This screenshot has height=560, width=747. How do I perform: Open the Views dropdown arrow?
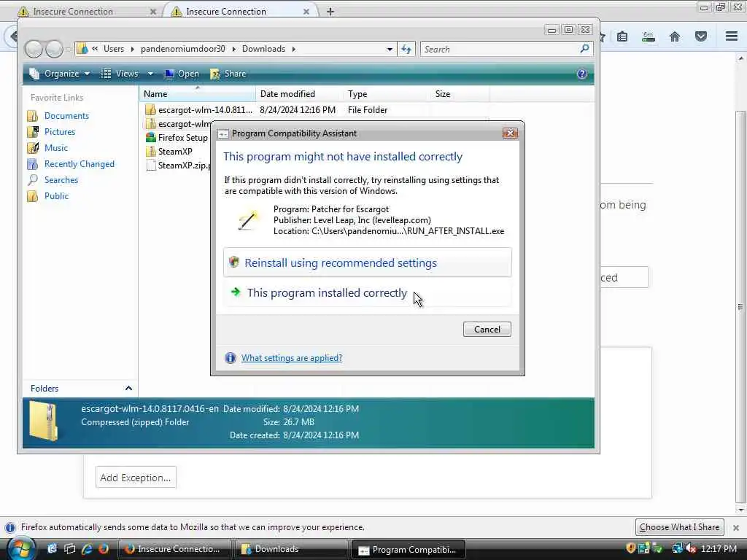(150, 74)
